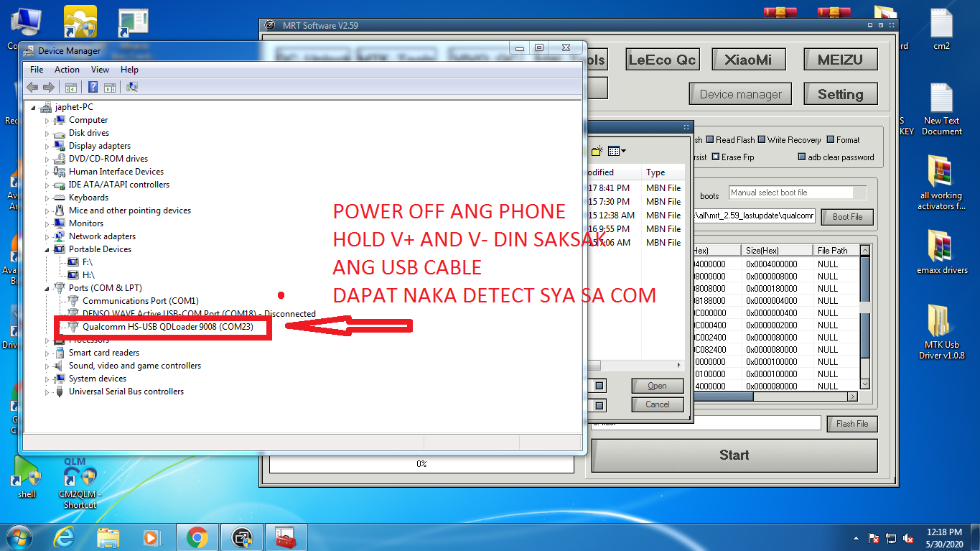This screenshot has height=551, width=980.
Task: Click Scan for hardware changes icon
Action: point(132,87)
